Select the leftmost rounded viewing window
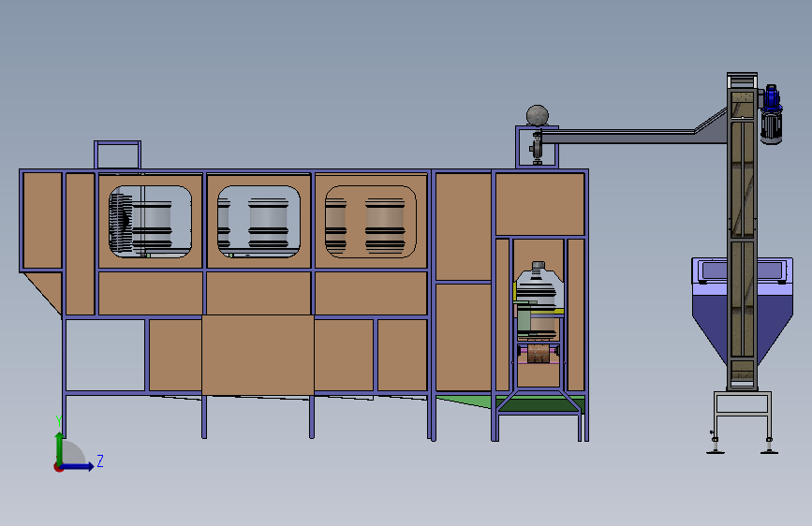The height and width of the screenshot is (526, 812). 150,222
